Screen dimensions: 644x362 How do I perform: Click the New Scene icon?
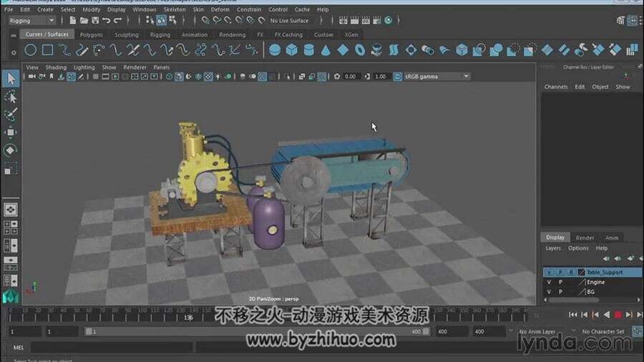tap(73, 20)
